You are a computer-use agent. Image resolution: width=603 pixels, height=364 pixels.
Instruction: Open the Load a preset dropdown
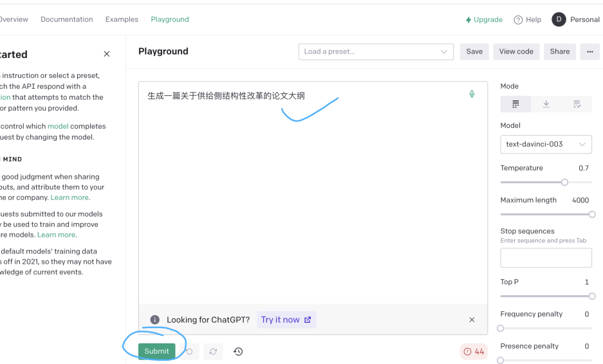click(376, 51)
